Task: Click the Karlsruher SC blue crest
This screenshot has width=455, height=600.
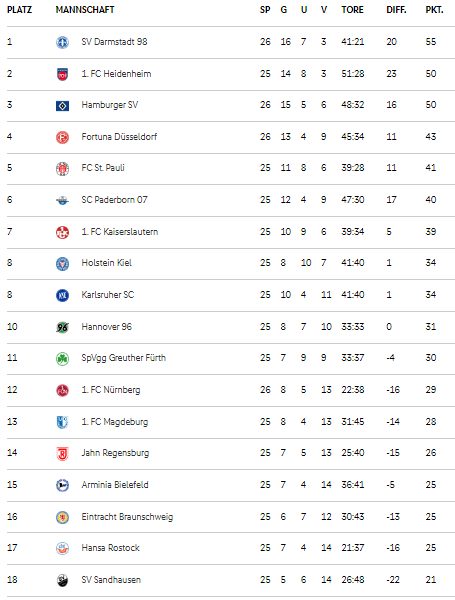Action: click(62, 295)
